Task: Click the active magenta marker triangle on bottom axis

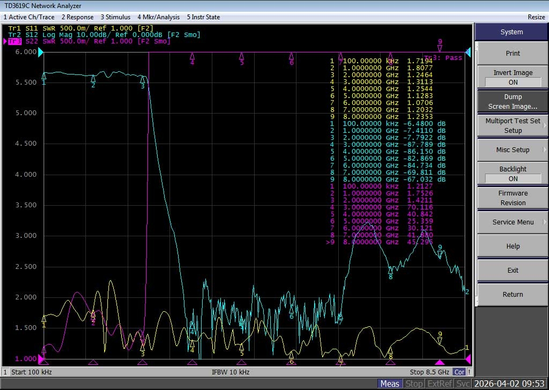Action: tap(440, 362)
